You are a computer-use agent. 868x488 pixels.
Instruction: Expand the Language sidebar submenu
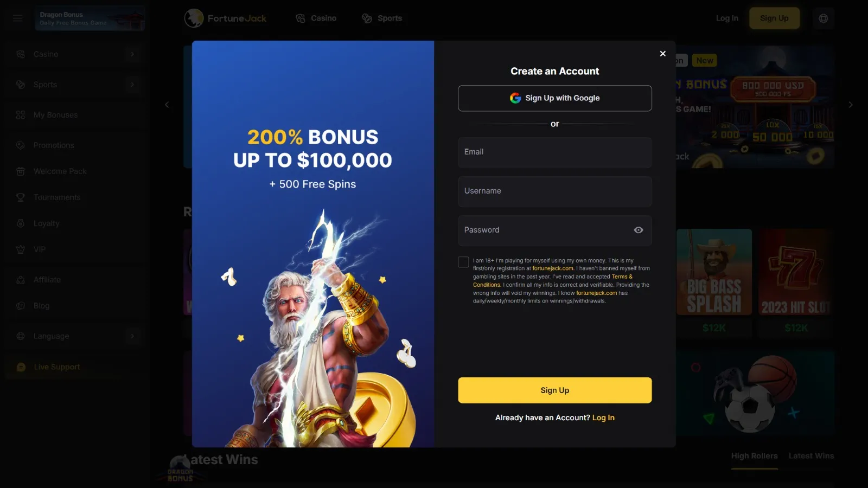(x=132, y=336)
